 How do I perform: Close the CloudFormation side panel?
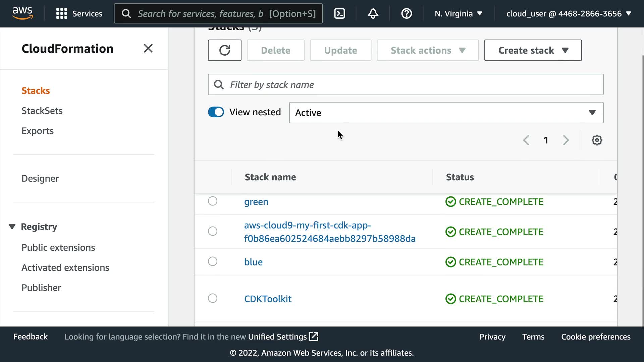(x=148, y=49)
